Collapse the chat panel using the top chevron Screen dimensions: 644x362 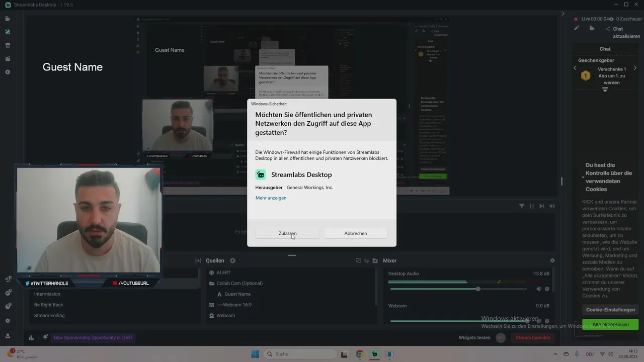(563, 14)
